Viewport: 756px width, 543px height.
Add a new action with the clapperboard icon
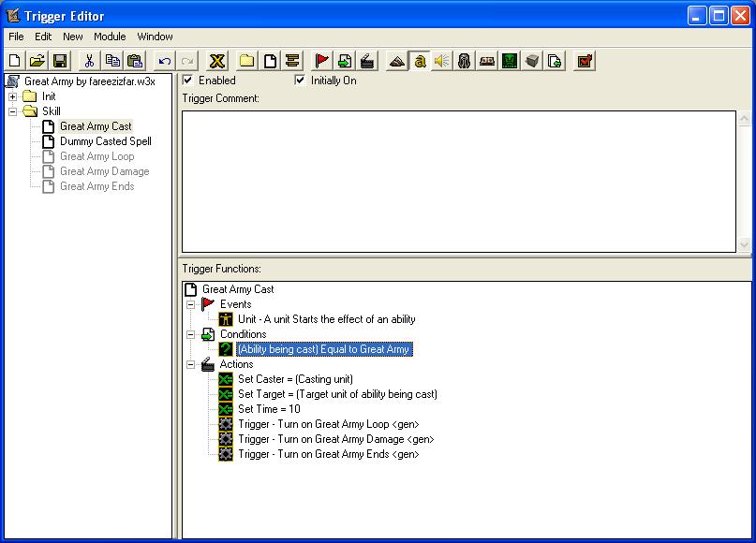tap(367, 61)
